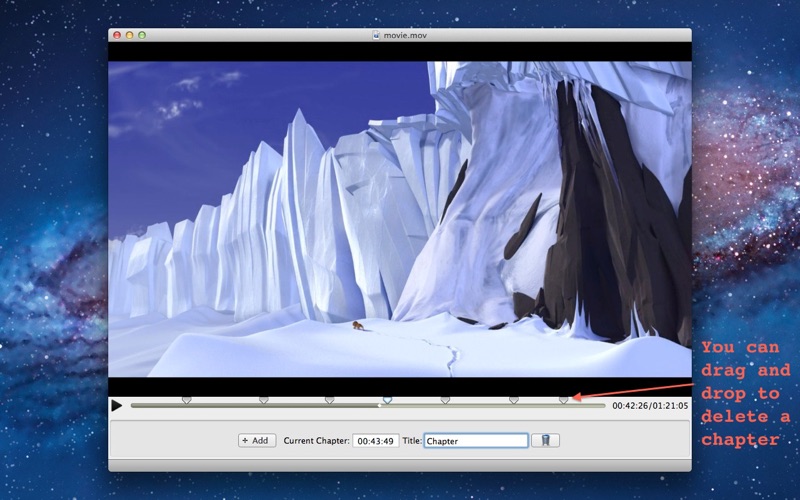Select the fifth chapter marker on timeline

coord(445,401)
